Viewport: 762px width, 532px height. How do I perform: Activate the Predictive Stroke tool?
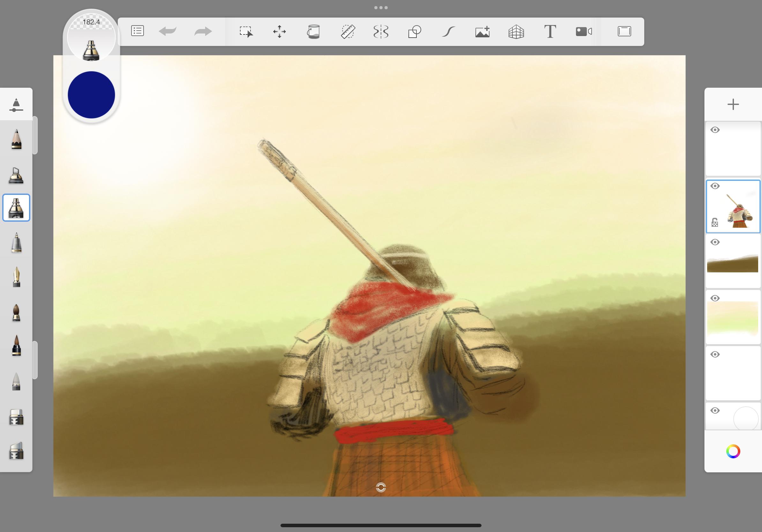tap(448, 32)
